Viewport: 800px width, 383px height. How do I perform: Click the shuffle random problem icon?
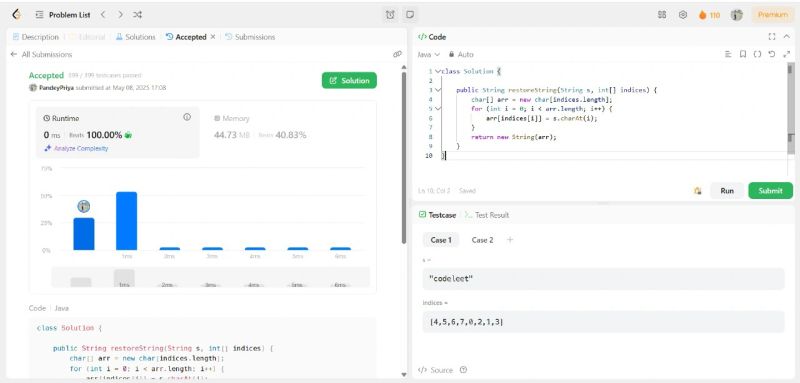(x=137, y=15)
